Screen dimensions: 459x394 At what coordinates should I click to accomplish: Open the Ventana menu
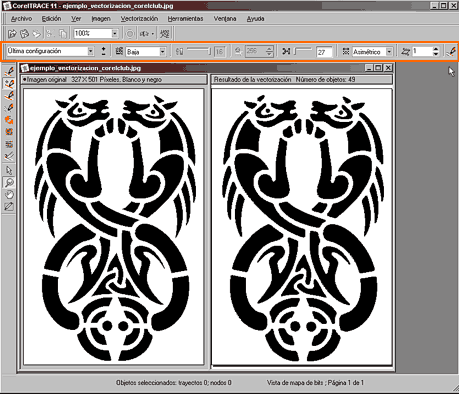[x=225, y=19]
